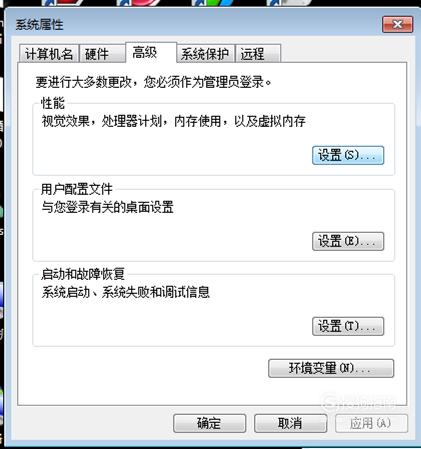Viewport: 421px width, 449px height.
Task: Switch to the 远程 tab
Action: click(258, 54)
